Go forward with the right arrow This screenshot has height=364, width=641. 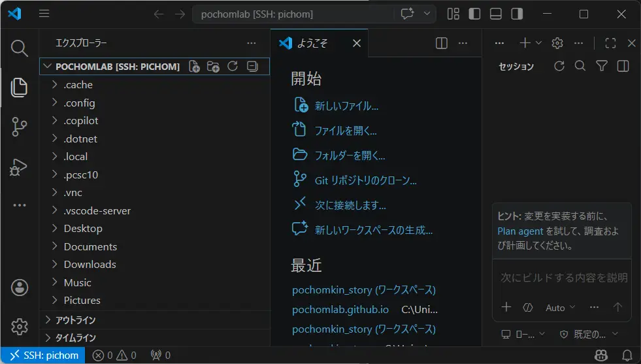click(x=180, y=14)
